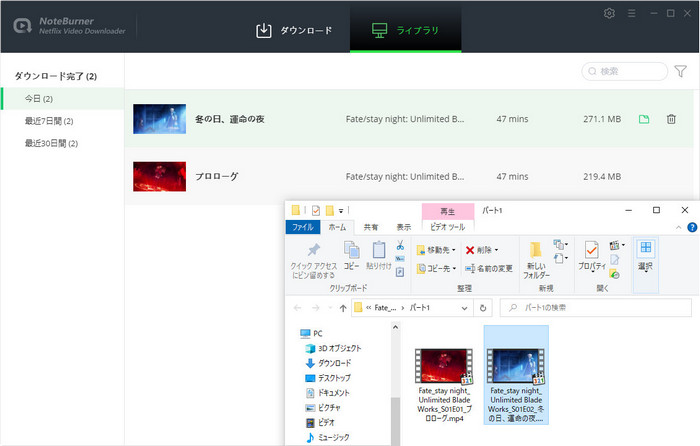The width and height of the screenshot is (700, 446).
Task: Select ピクチャ in tree
Action: [323, 408]
